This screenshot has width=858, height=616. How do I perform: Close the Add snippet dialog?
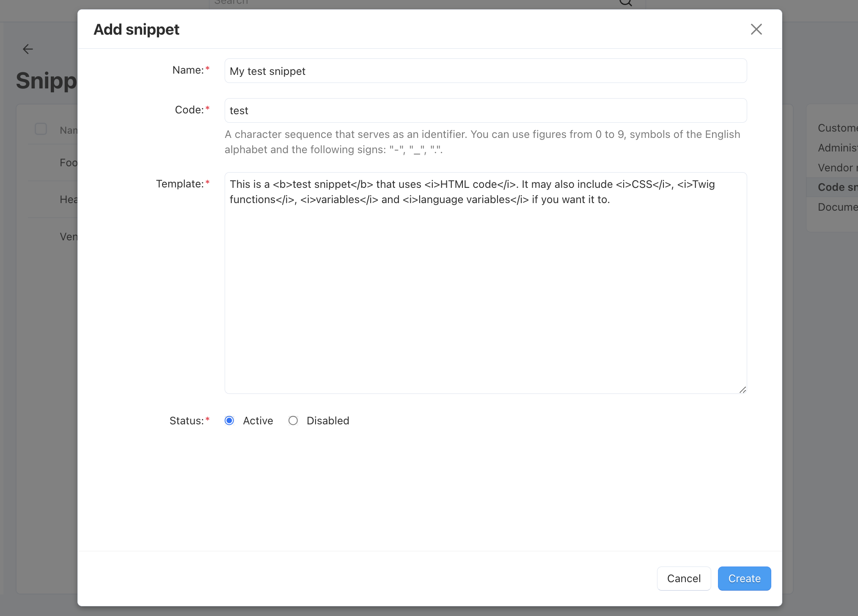point(756,29)
